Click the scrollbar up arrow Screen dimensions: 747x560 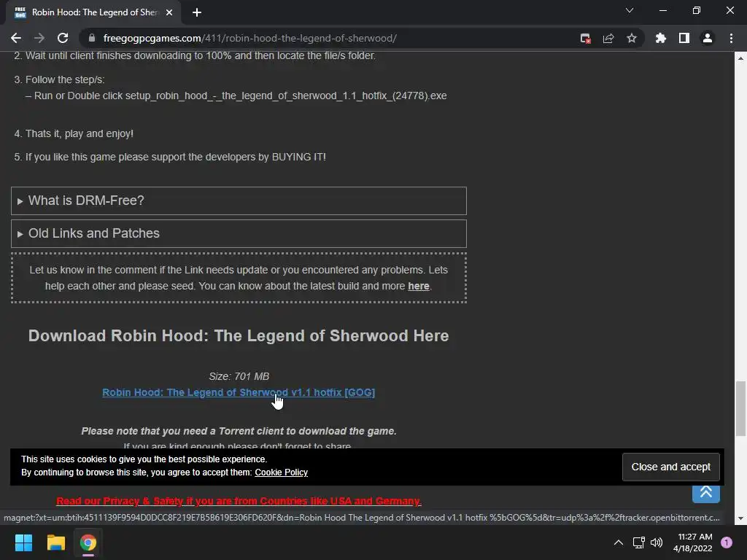click(740, 58)
